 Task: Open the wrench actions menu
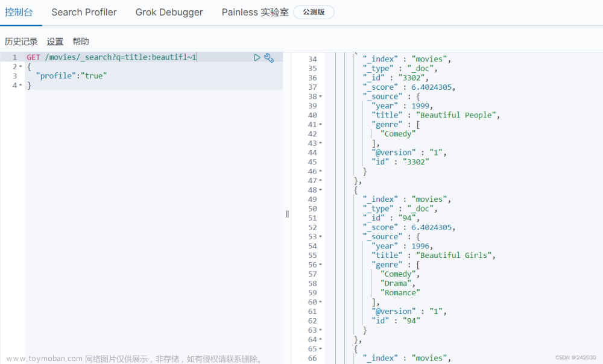pyautogui.click(x=269, y=58)
